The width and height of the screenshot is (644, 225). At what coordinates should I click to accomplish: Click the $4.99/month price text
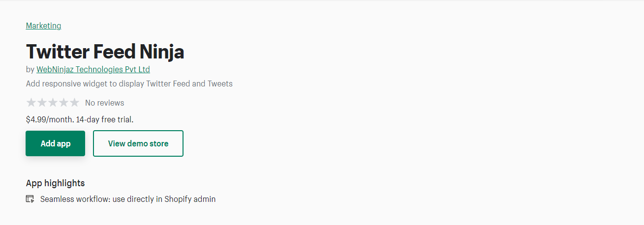coord(50,119)
